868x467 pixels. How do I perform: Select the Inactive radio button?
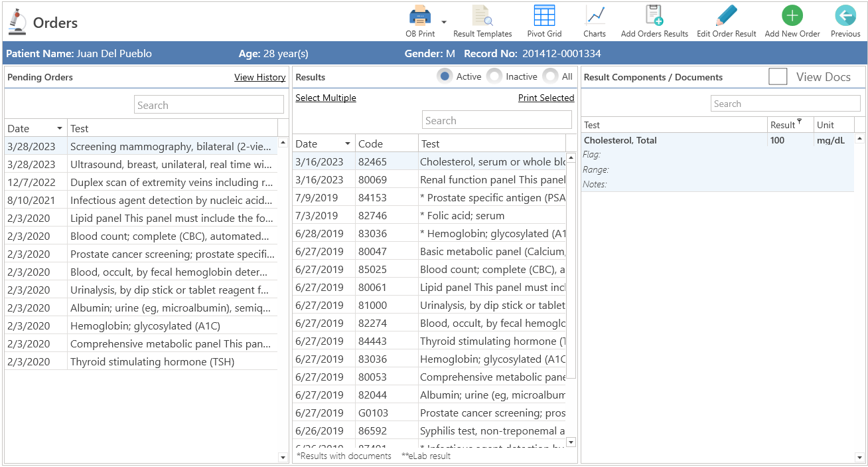(x=494, y=76)
